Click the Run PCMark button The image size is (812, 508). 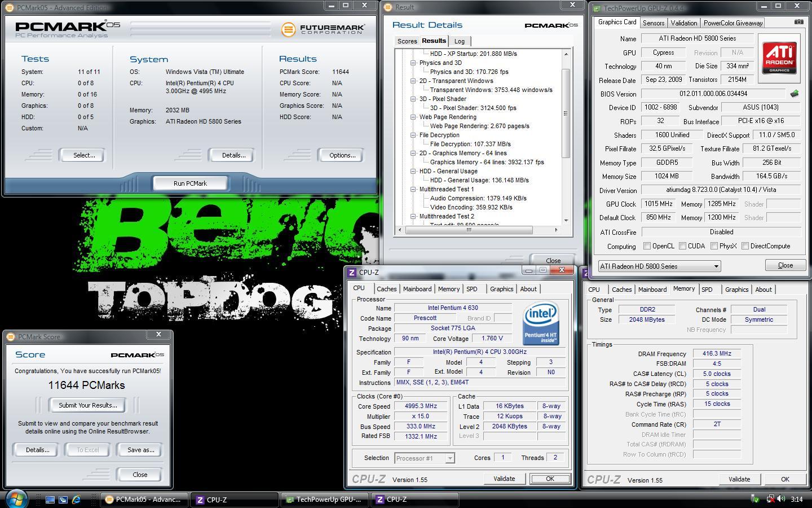click(190, 183)
